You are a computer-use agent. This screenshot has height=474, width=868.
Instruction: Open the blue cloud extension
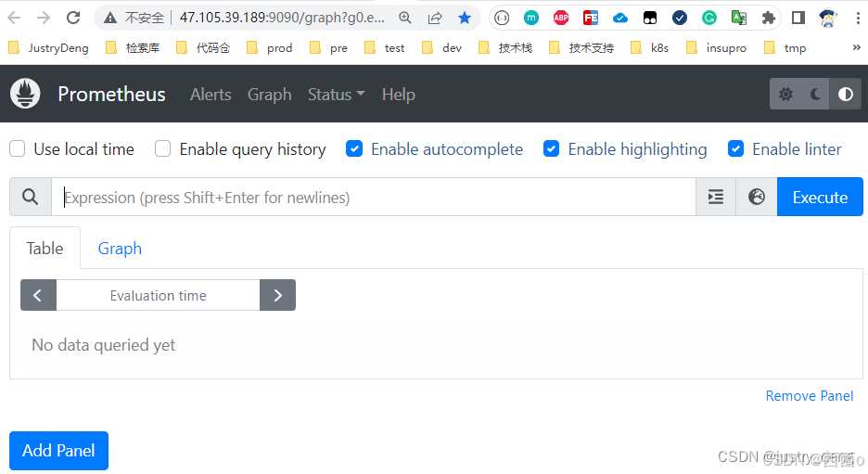(620, 18)
